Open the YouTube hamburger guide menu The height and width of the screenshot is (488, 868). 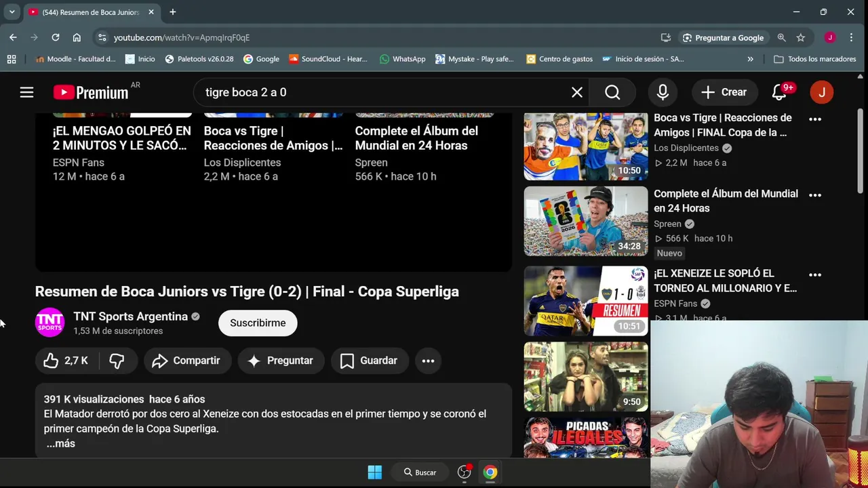[x=26, y=92]
